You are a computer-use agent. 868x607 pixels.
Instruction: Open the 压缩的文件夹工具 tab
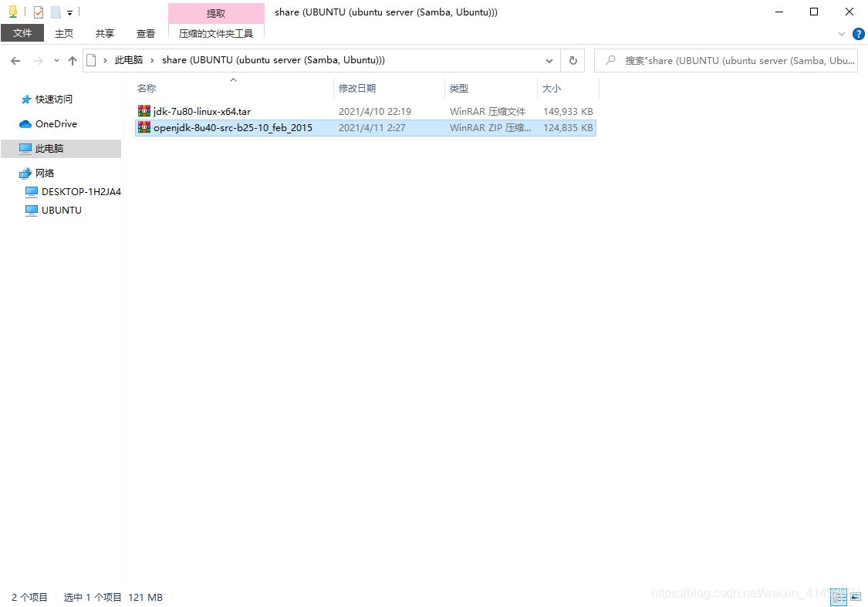click(x=216, y=33)
